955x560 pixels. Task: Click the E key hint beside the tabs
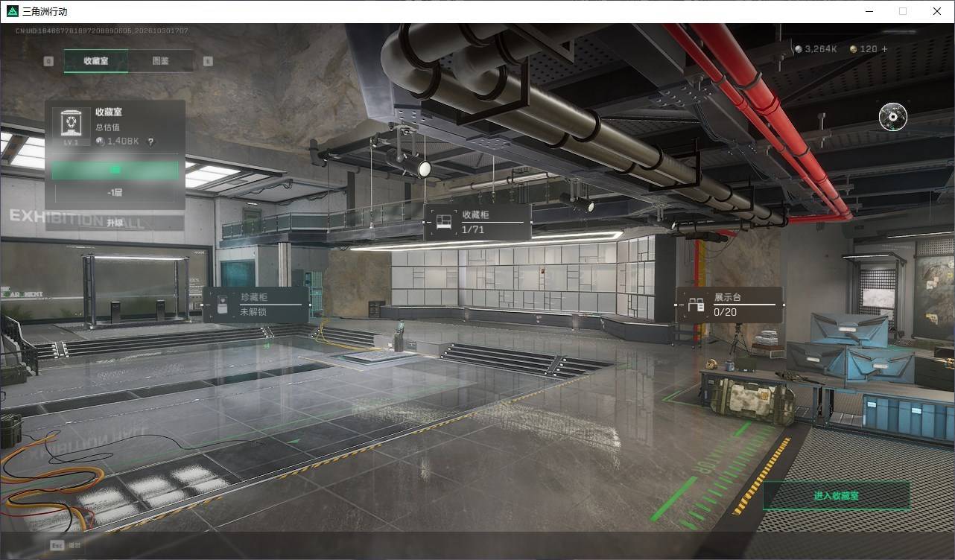(208, 61)
